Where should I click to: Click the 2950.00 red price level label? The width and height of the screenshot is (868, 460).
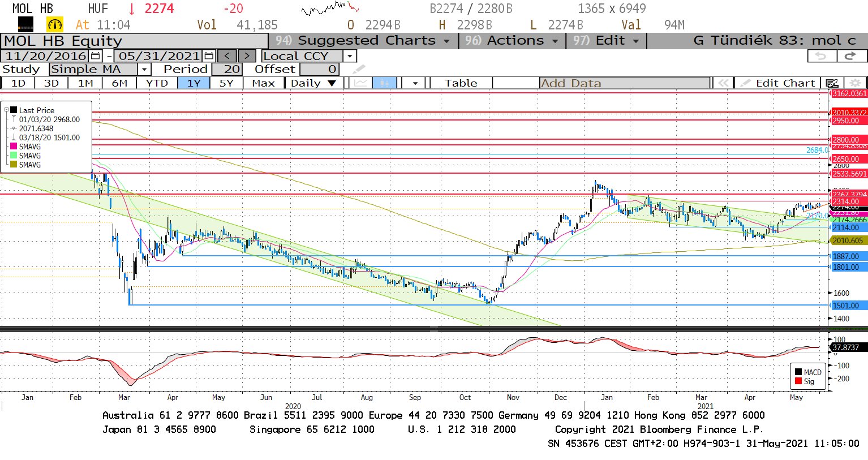click(849, 121)
